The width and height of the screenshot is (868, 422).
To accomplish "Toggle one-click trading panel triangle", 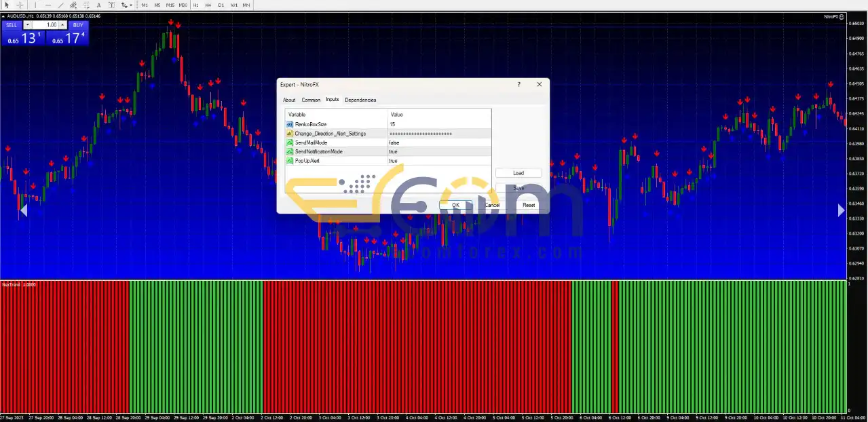I will 4,16.
